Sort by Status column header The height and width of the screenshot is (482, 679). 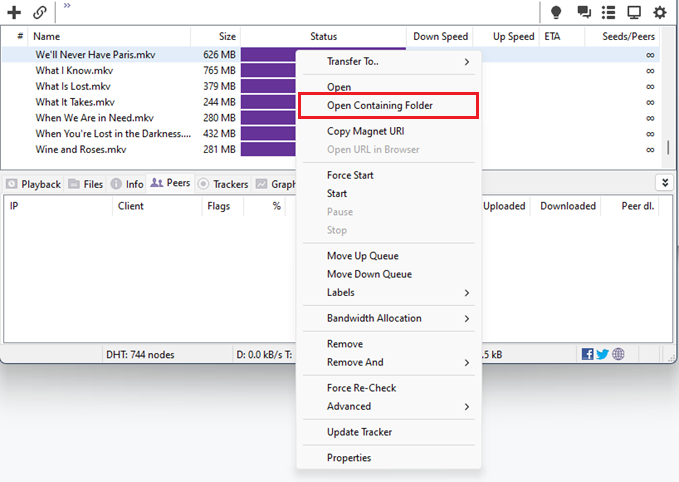[x=323, y=36]
